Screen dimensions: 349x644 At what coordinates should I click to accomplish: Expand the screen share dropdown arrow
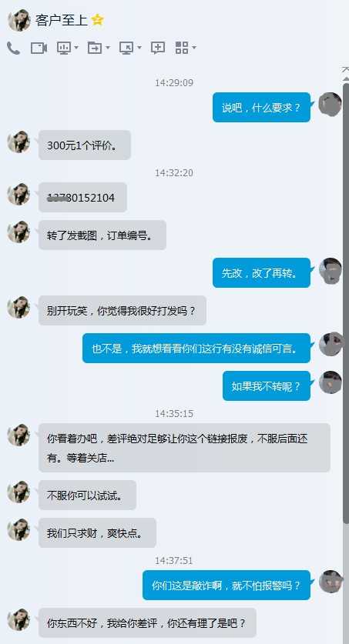(x=76, y=48)
